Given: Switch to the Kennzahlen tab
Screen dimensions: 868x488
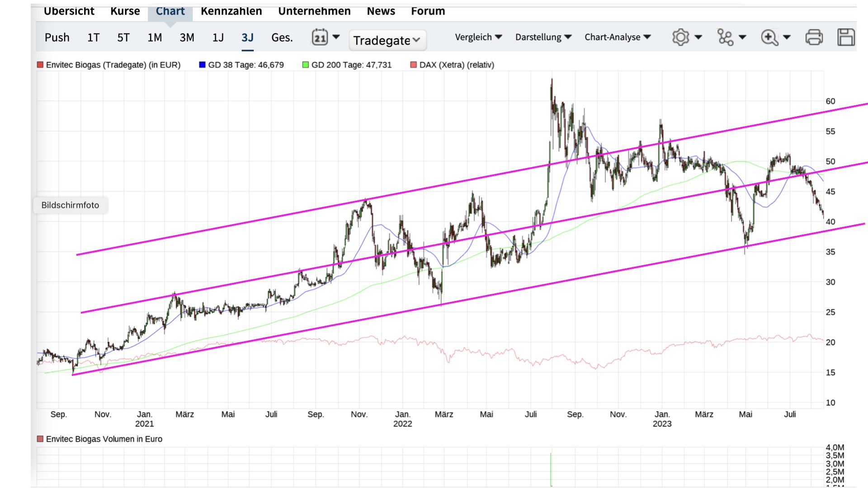Looking at the screenshot, I should [231, 11].
